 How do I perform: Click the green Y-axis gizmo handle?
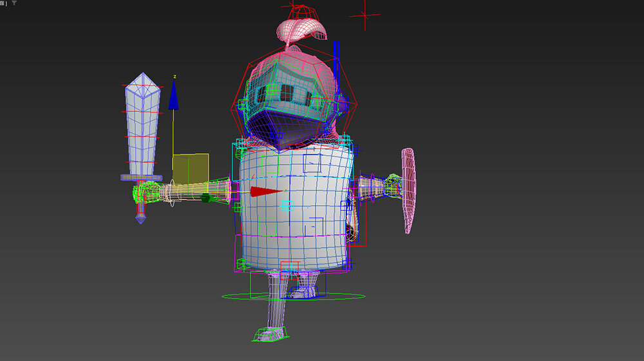(206, 198)
